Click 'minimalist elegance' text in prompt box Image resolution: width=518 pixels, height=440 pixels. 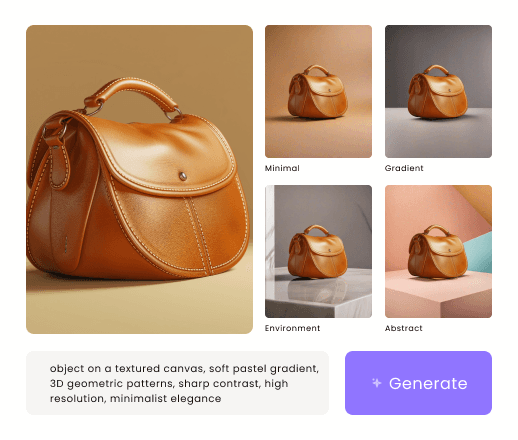166,398
